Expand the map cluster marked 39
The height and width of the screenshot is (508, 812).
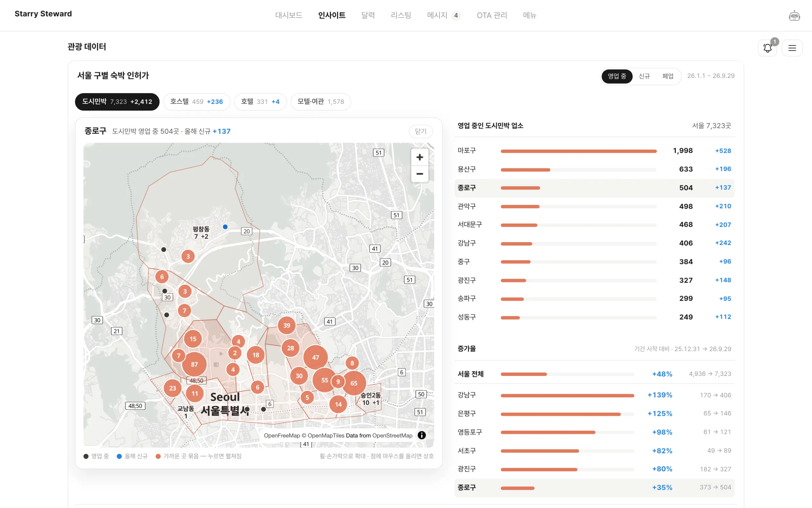287,325
